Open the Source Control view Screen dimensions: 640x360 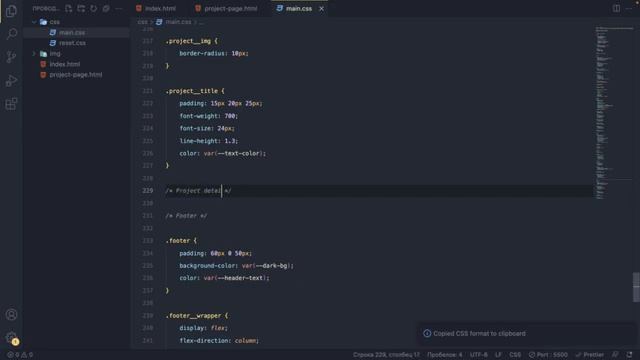coord(11,57)
